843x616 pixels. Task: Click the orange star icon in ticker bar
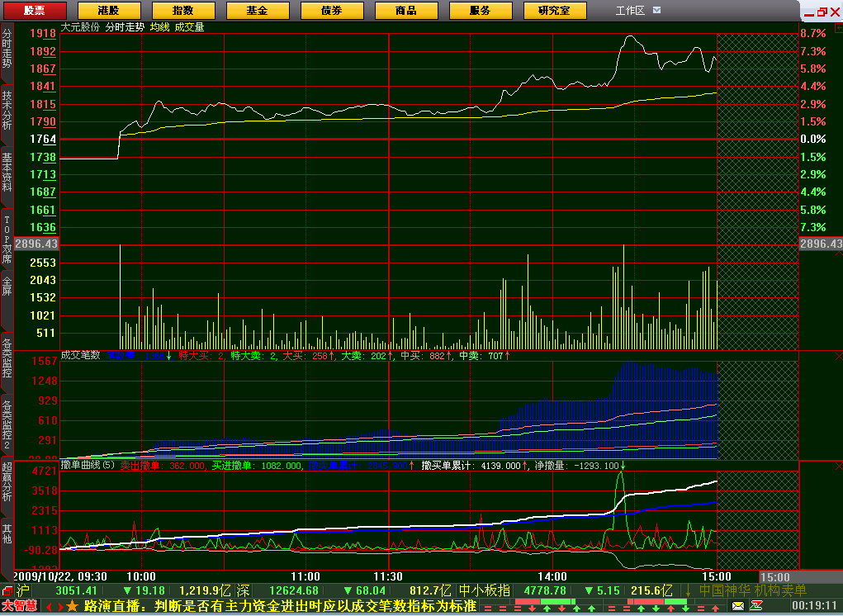pos(73,606)
